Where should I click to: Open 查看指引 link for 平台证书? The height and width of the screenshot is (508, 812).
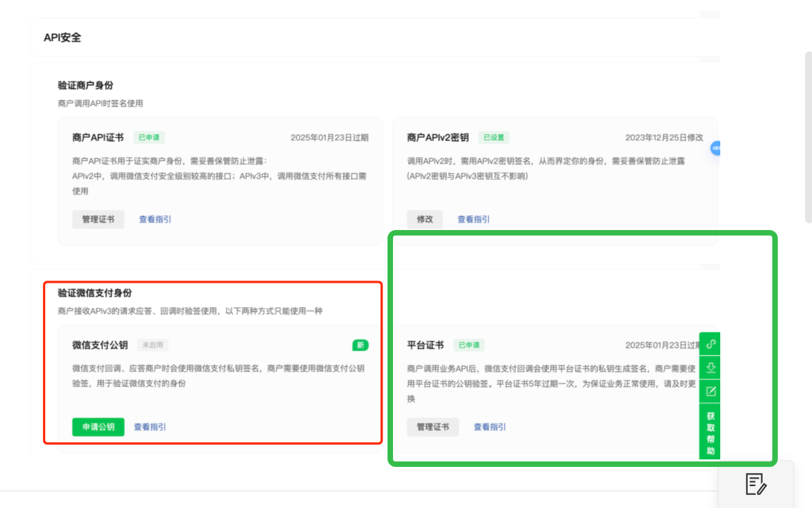490,427
